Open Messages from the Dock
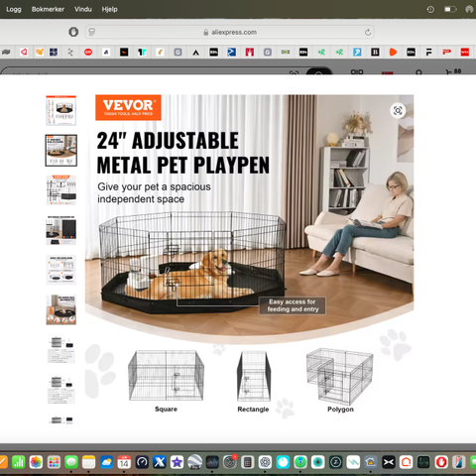The image size is (476, 476). click(71, 462)
